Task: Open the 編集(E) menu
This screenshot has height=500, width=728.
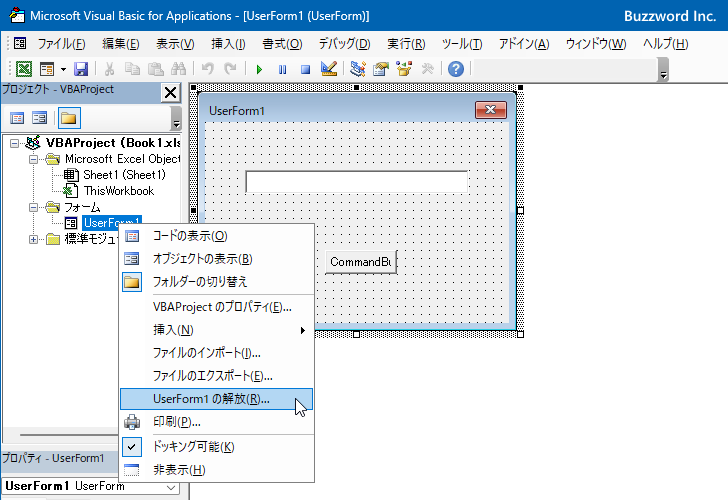Action: pyautogui.click(x=121, y=44)
